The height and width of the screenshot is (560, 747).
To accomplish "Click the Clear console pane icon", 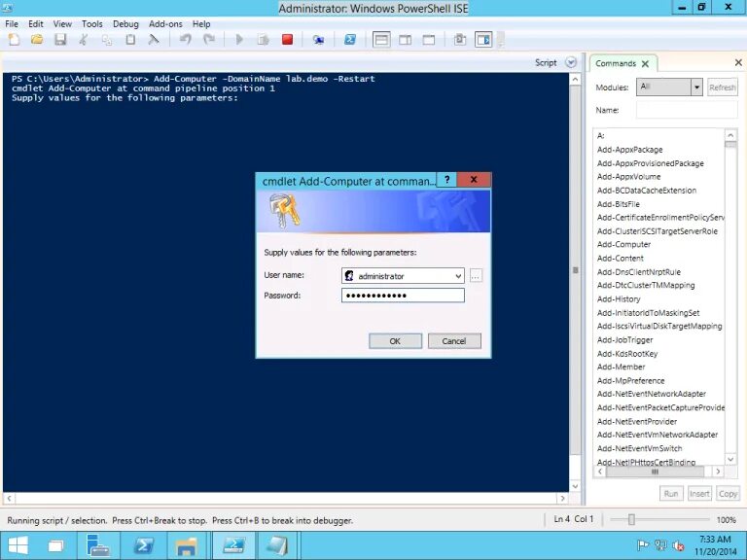I will click(x=154, y=40).
